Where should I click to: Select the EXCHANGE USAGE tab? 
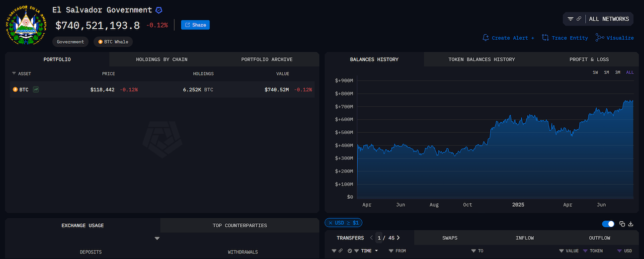[x=83, y=225]
